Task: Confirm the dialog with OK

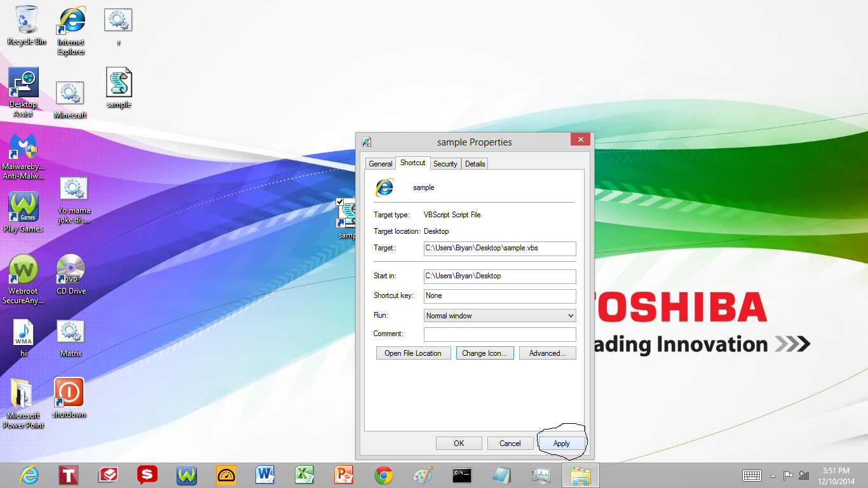Action: point(459,444)
